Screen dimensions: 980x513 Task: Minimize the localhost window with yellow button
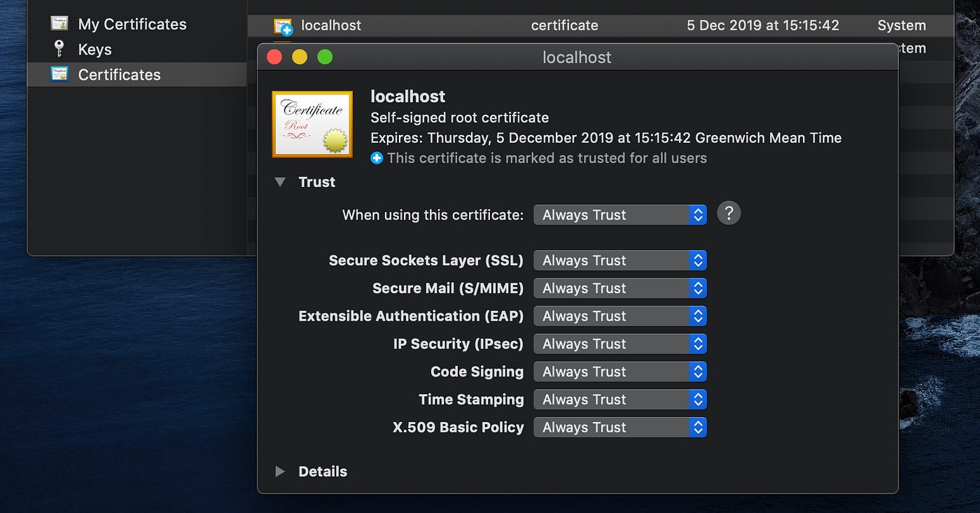(x=300, y=57)
